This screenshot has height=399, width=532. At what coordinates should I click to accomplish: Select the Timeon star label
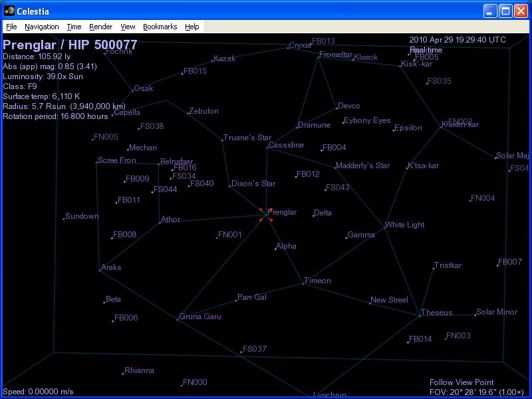[x=317, y=281]
